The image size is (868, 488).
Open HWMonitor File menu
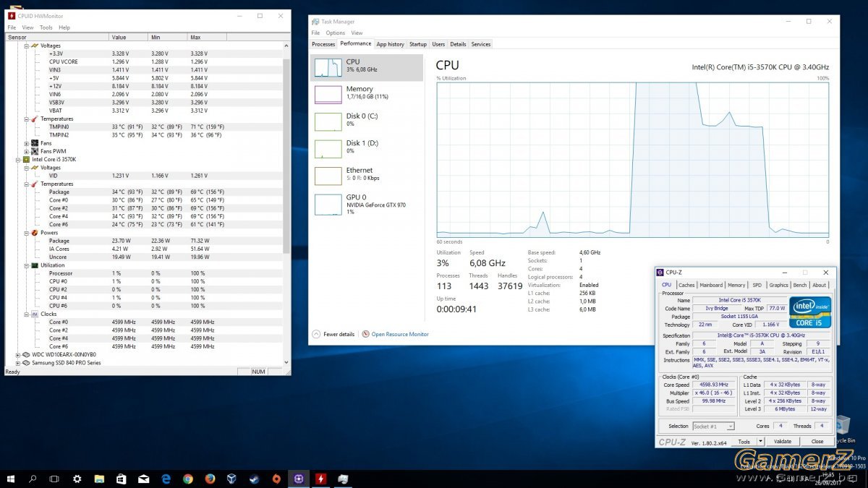tap(12, 27)
